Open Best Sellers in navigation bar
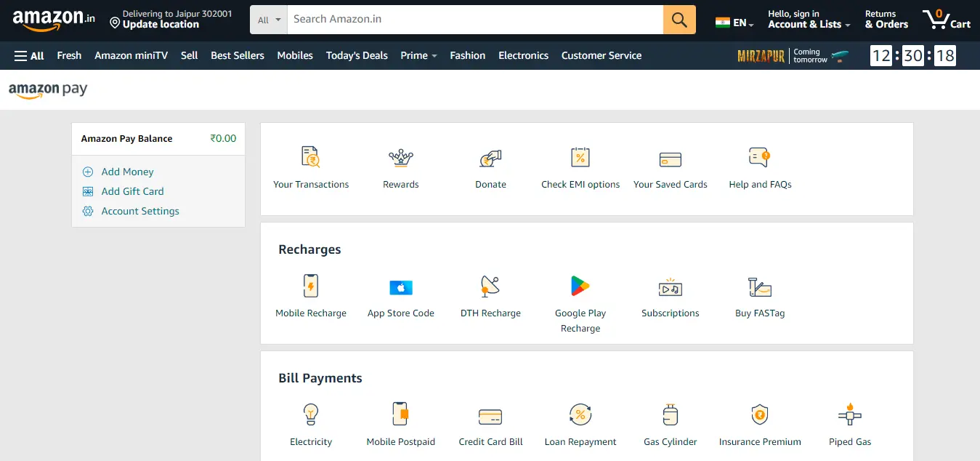The width and height of the screenshot is (980, 461). pyautogui.click(x=238, y=55)
